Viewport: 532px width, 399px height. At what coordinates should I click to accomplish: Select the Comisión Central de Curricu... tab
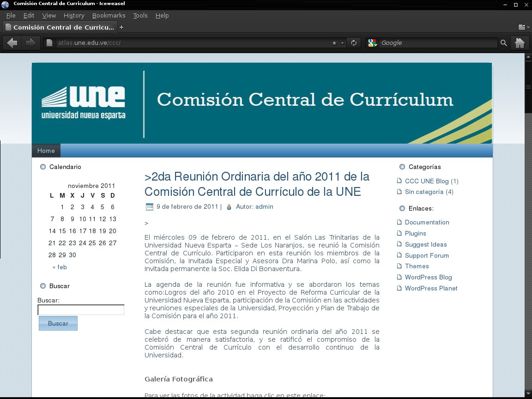tap(60, 27)
